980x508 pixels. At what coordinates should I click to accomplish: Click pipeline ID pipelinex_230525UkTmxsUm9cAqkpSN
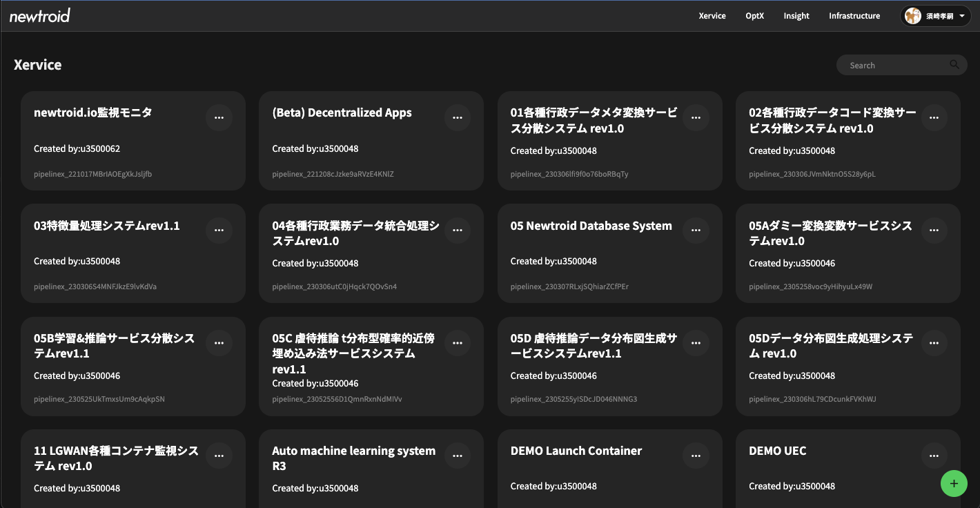pos(99,399)
